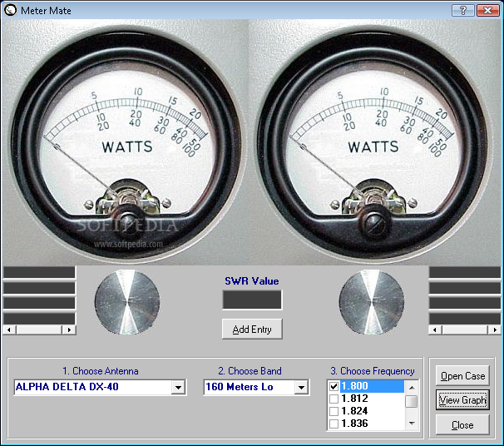This screenshot has height=446, width=504.
Task: Select the 1.812 frequency text
Action: click(354, 399)
